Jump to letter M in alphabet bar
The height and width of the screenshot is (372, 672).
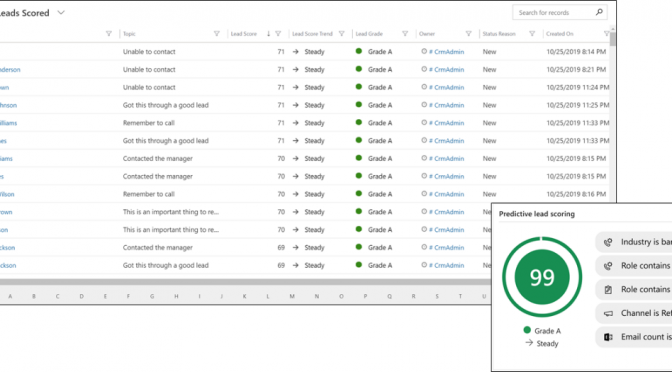click(292, 296)
